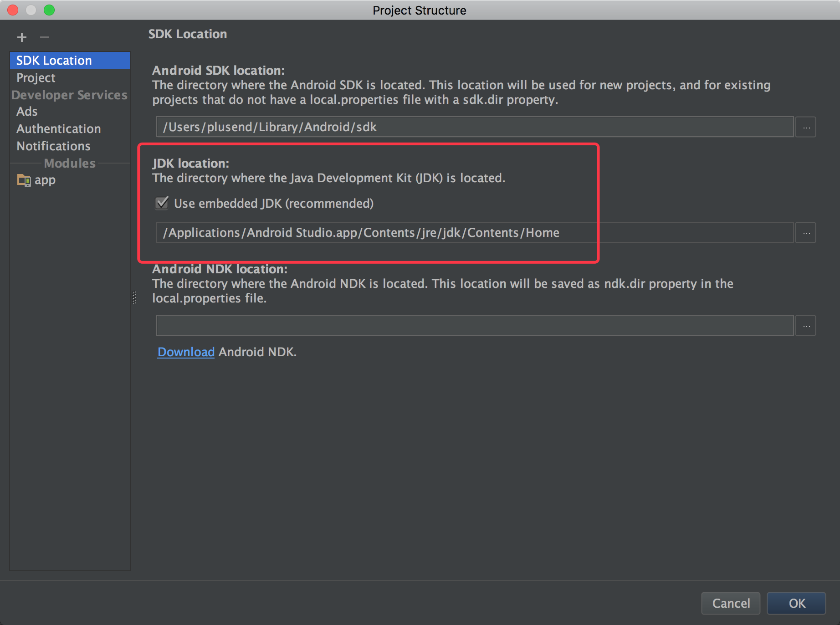Click the Download Android NDK link
The height and width of the screenshot is (625, 840).
coord(185,352)
